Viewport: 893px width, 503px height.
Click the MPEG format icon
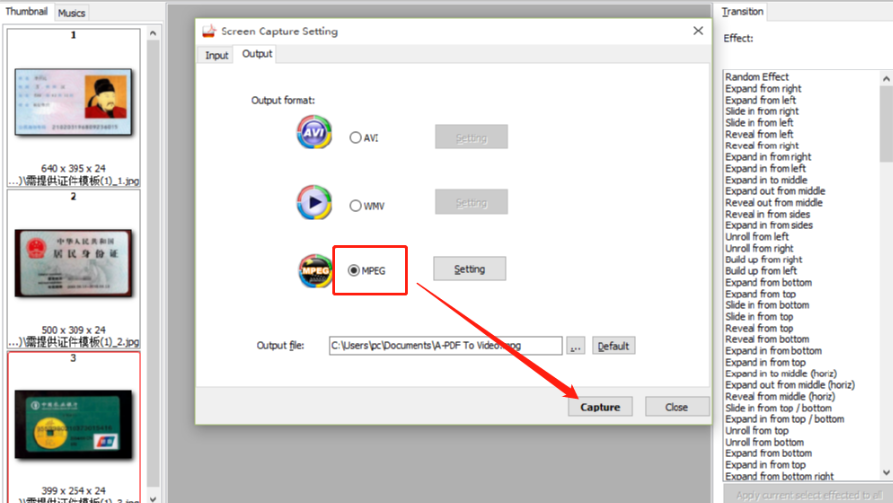click(x=315, y=271)
